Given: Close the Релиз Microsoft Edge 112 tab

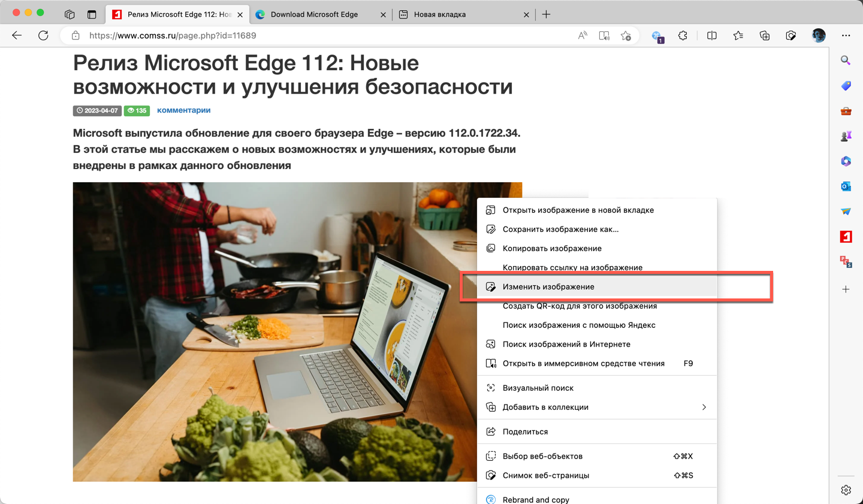Looking at the screenshot, I should pos(240,14).
